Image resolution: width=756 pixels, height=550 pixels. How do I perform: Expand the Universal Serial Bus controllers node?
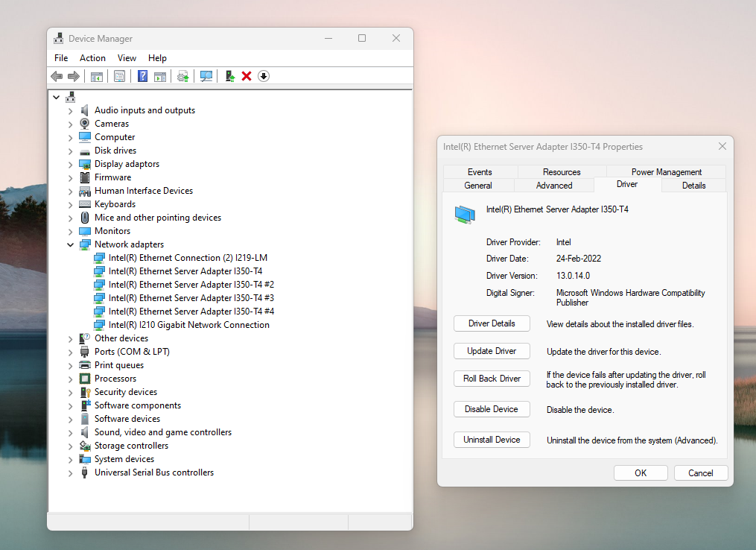coord(69,472)
